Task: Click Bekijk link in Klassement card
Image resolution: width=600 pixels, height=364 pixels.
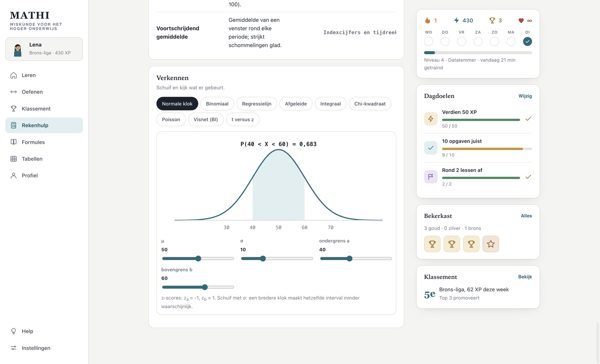Action: tap(525, 277)
